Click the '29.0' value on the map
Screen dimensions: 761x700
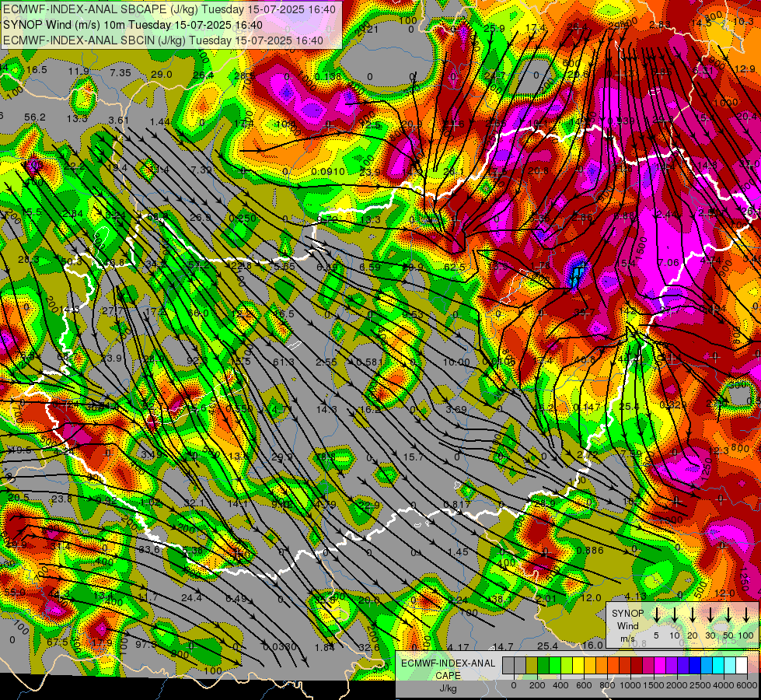[x=162, y=75]
